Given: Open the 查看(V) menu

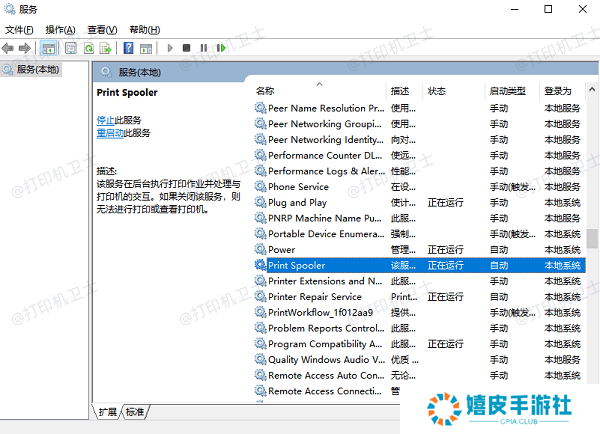Looking at the screenshot, I should [x=102, y=30].
